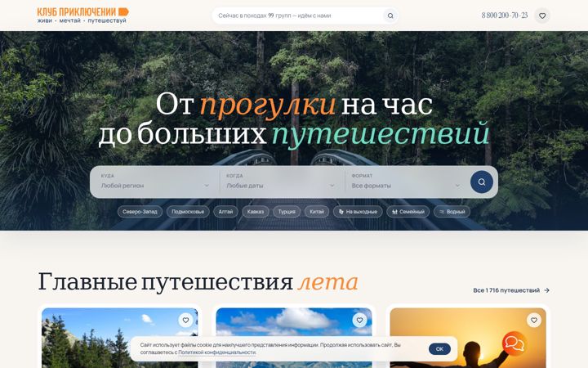The width and height of the screenshot is (588, 368).
Task: Click the Клуб Приключений logo
Action: pyautogui.click(x=82, y=16)
